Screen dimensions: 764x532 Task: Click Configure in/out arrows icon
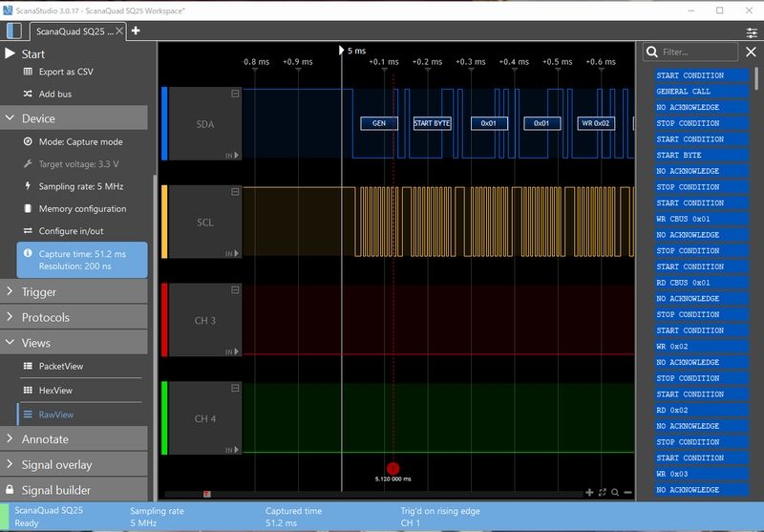(29, 230)
